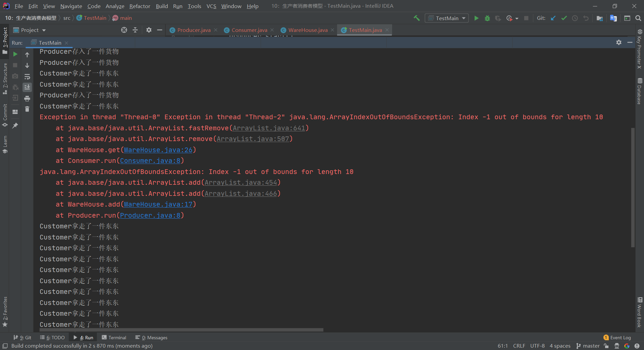Toggle the 1: Project tool window
This screenshot has width=644, height=350.
5,40
